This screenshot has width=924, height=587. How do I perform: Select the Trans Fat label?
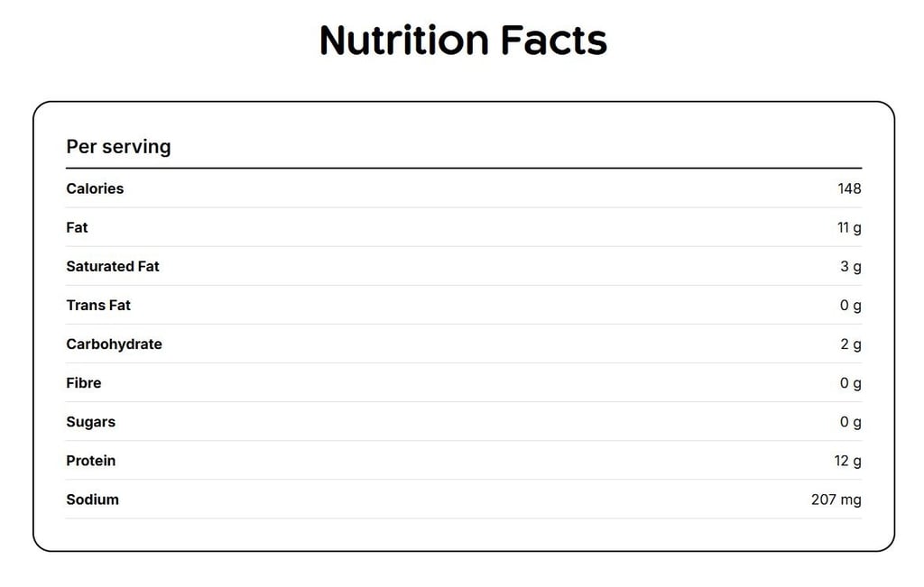point(98,305)
